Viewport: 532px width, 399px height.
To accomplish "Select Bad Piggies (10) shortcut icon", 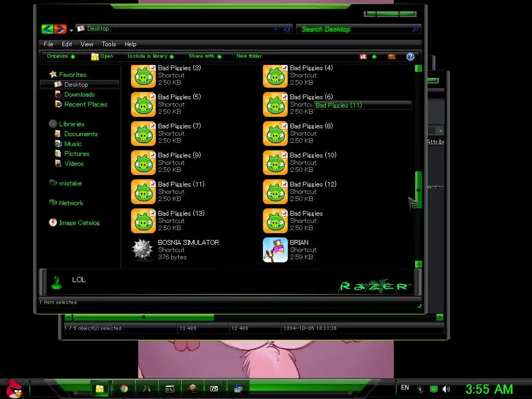I will point(275,163).
